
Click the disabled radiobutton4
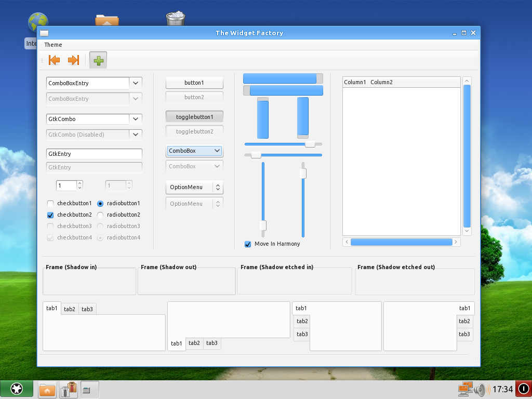click(100, 238)
